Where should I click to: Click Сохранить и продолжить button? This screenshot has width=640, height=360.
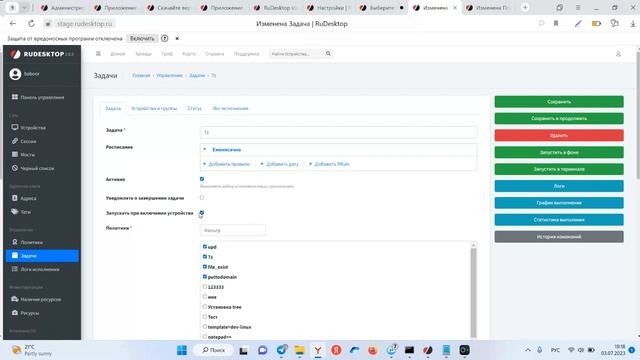pyautogui.click(x=559, y=118)
